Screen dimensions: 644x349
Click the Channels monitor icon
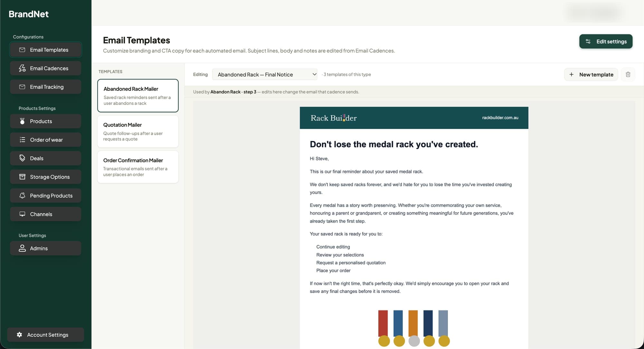coord(22,214)
